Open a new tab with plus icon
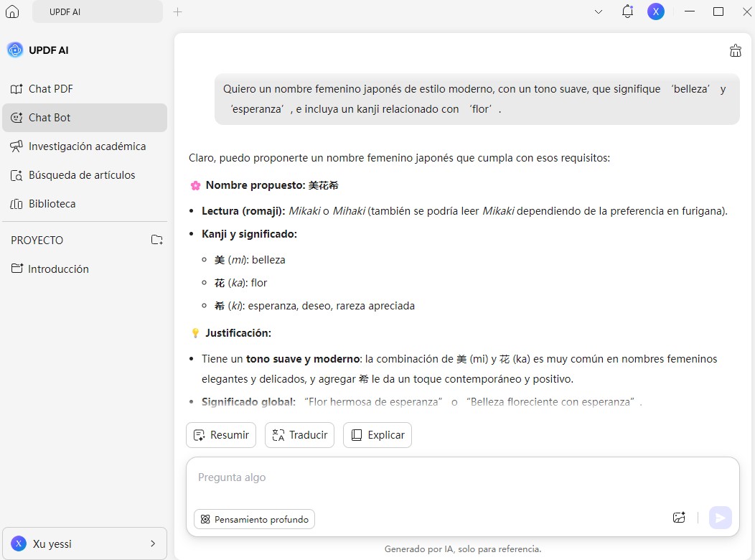Screen dimensions: 755x560 (x=178, y=11)
